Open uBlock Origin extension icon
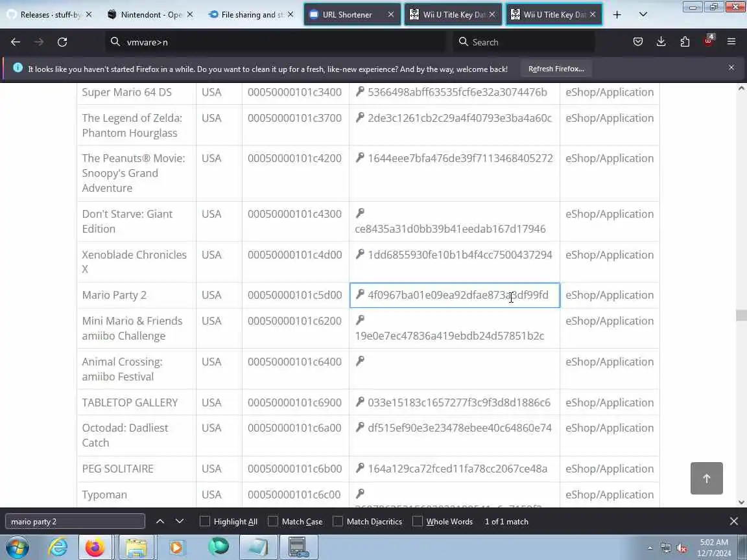The width and height of the screenshot is (747, 560). coord(708,41)
